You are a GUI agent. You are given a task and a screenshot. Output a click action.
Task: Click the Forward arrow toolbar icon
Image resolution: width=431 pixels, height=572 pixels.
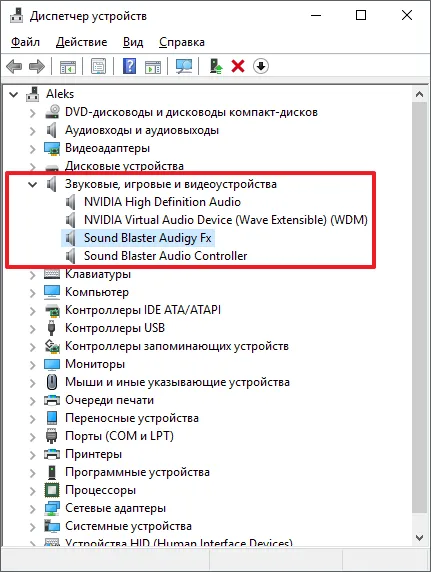click(37, 66)
